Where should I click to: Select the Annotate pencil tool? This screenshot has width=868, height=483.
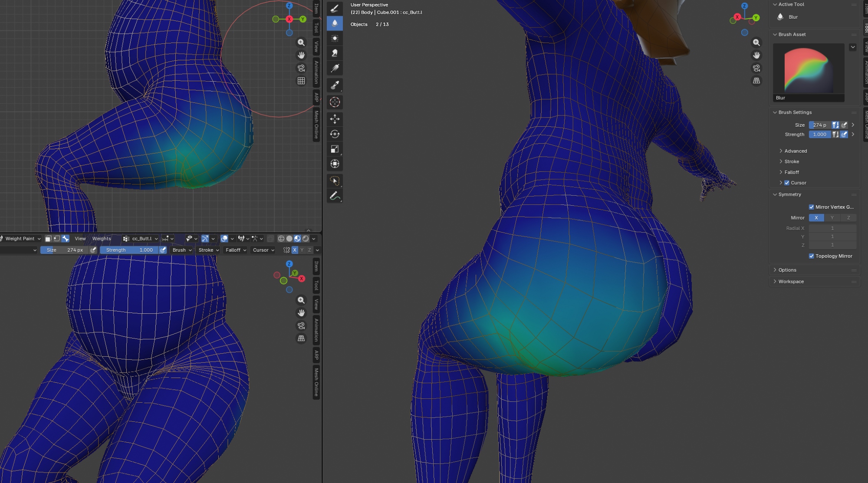(335, 196)
